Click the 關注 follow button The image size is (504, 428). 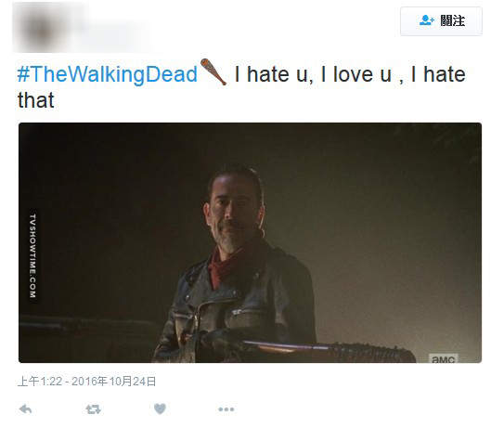click(441, 21)
